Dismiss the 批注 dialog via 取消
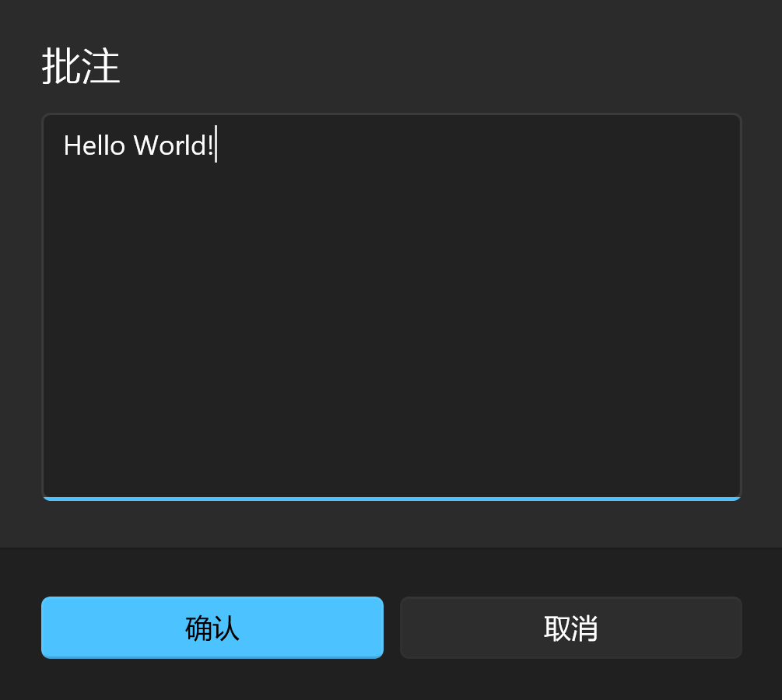The image size is (782, 700). tap(570, 627)
